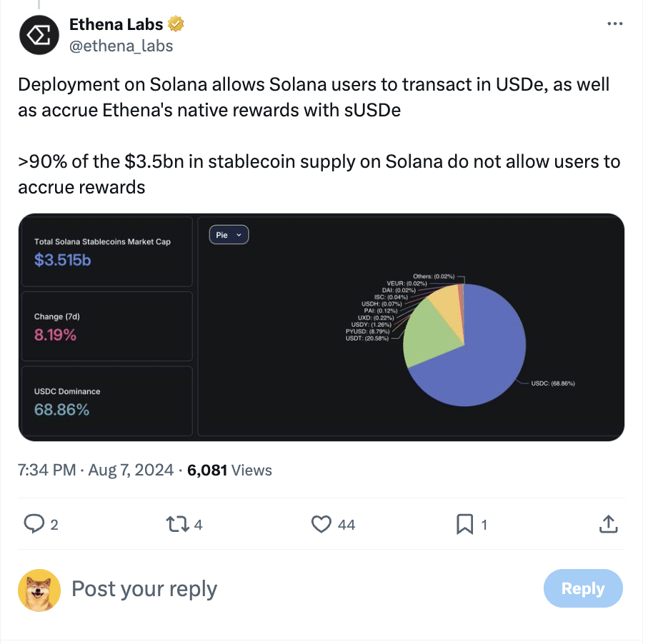
Task: Open the embedded stablecoin chart image
Action: click(x=321, y=327)
